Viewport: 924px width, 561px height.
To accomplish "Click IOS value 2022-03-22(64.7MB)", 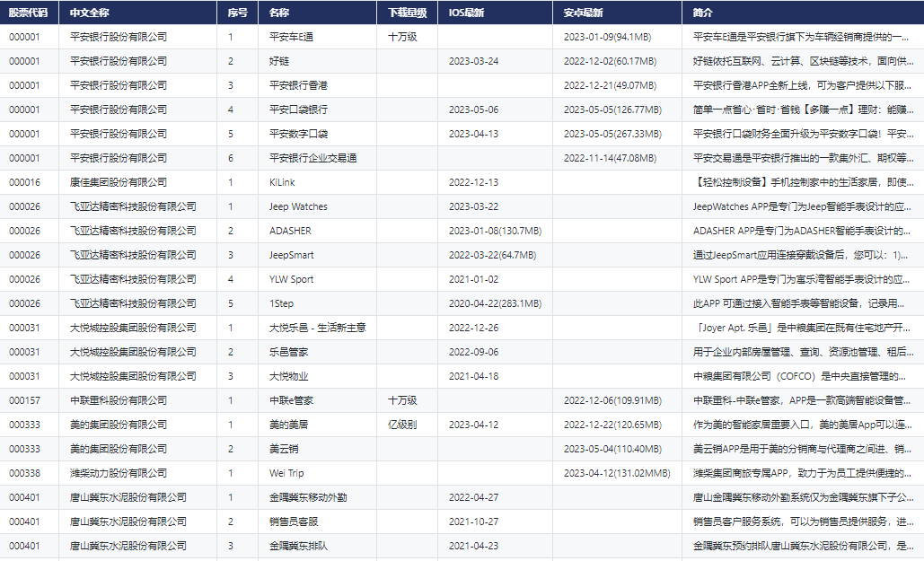I will 493,255.
